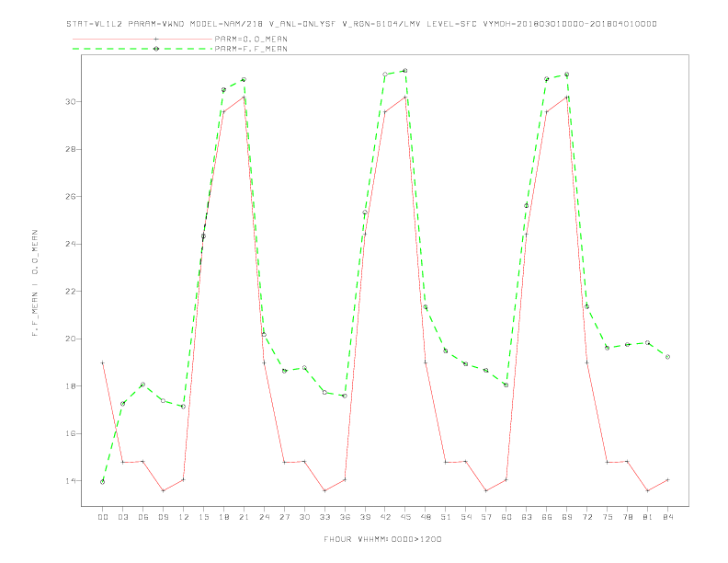The width and height of the screenshot is (728, 563).
Task: Select the V_RGN=G104/LMV title text
Action: (381, 24)
